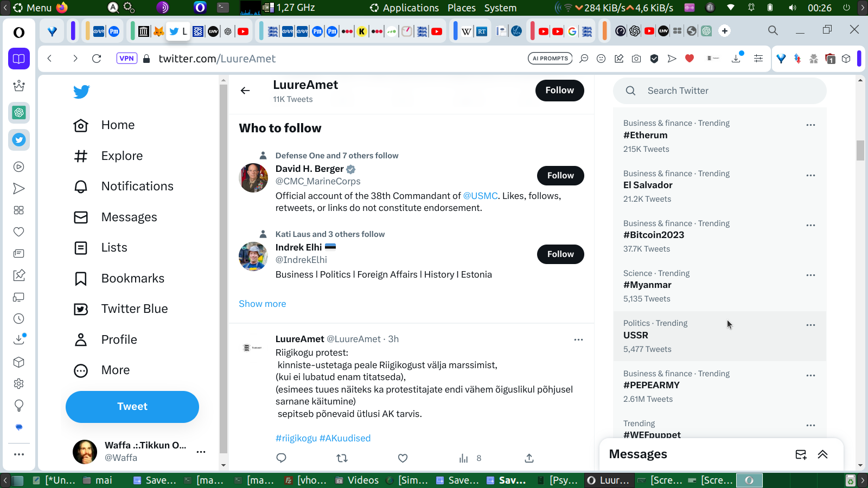
Task: Open the account menu next to Waffa
Action: 201,452
